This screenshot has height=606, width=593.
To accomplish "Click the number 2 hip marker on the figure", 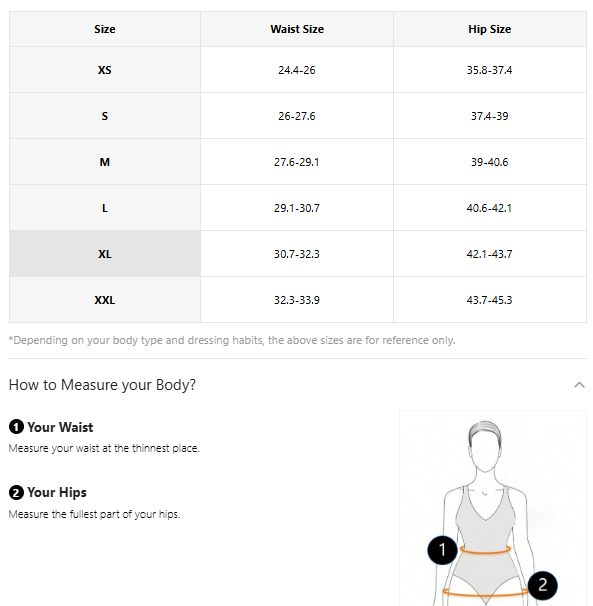I will coord(542,585).
